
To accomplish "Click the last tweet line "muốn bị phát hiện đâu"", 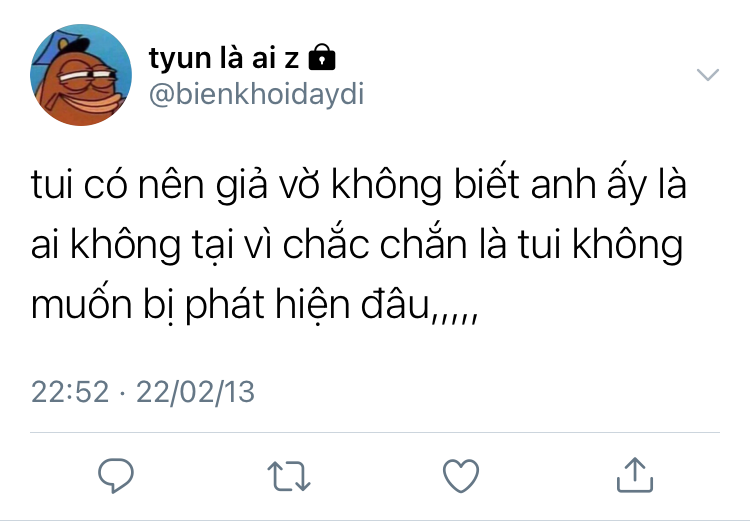I will click(254, 304).
